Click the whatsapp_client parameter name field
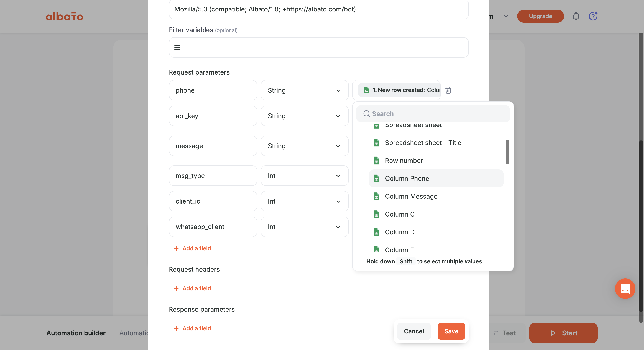The image size is (644, 350). (213, 227)
